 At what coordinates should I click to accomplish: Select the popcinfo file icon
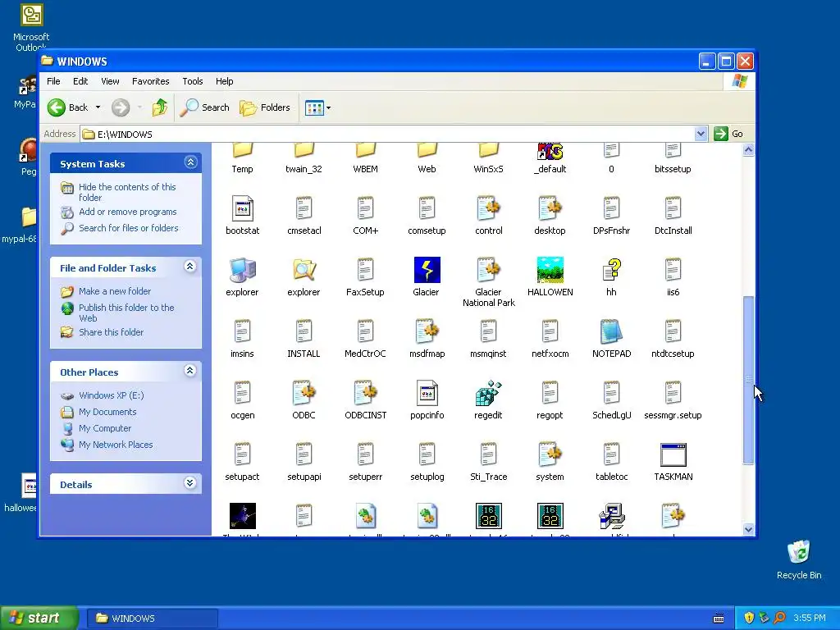427,393
